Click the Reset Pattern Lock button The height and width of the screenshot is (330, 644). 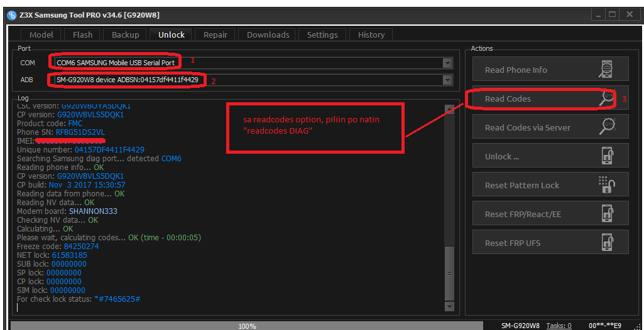click(550, 185)
